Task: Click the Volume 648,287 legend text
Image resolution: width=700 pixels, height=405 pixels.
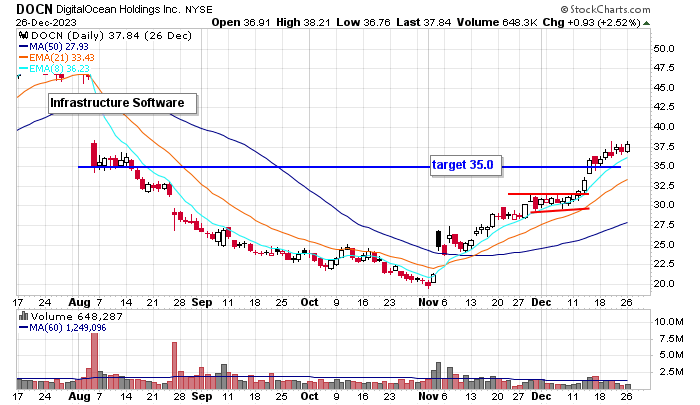Action: [76, 317]
